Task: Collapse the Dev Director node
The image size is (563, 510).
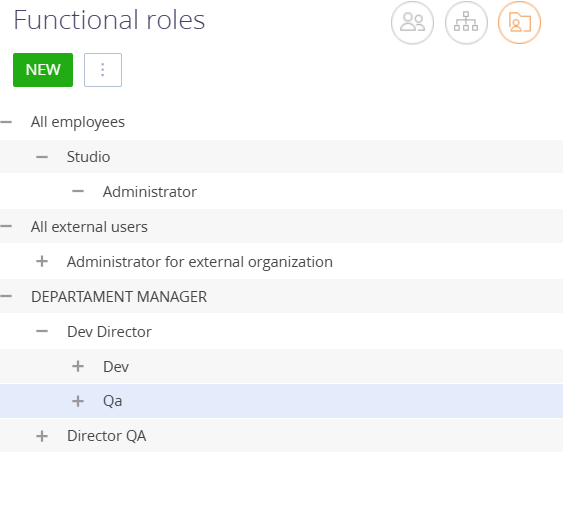Action: tap(42, 331)
